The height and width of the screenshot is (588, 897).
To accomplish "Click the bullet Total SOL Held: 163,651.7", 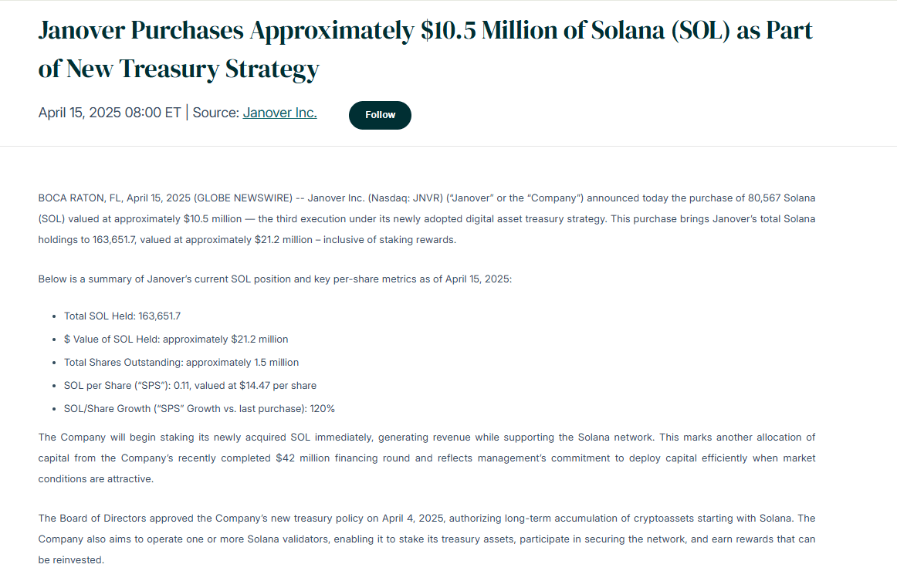I will 123,316.
